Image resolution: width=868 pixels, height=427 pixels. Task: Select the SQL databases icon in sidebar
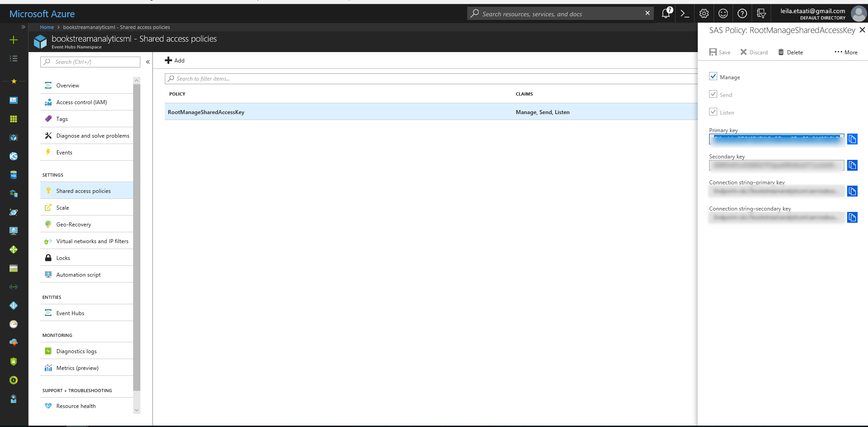[14, 175]
